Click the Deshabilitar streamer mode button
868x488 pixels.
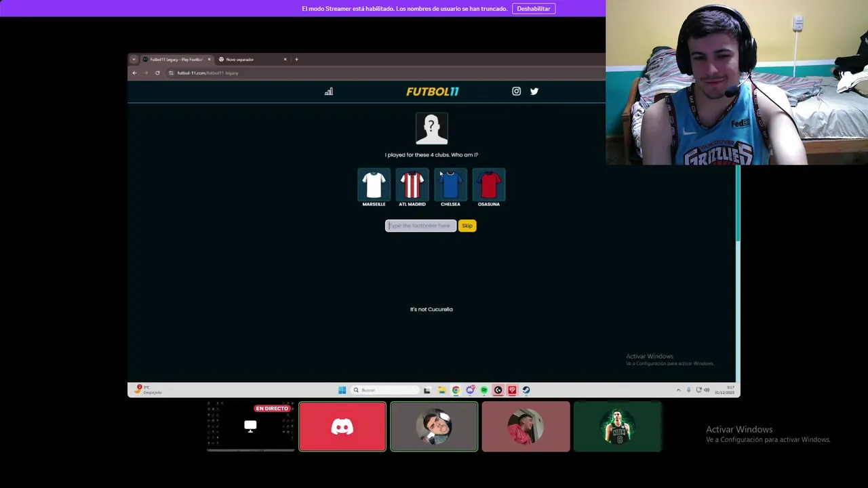pyautogui.click(x=534, y=9)
